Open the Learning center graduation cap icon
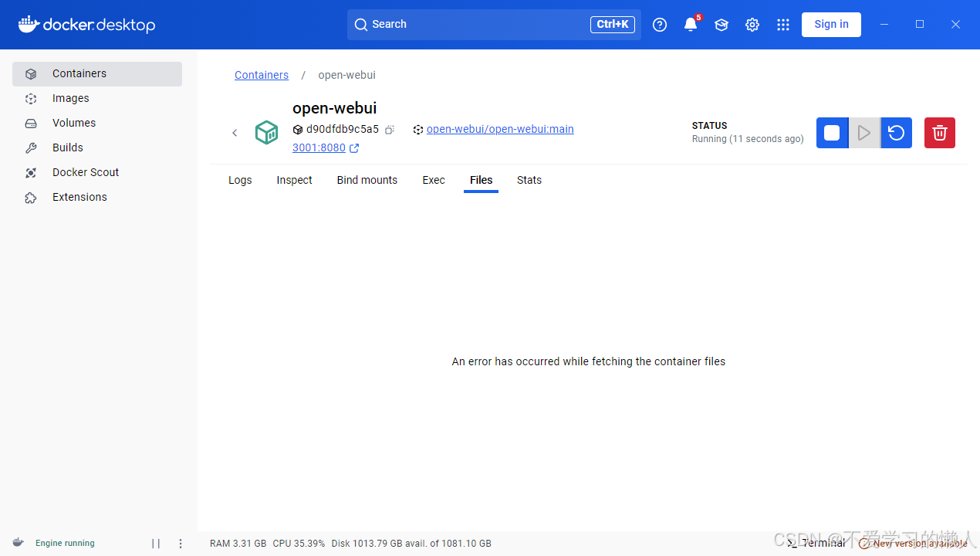 721,25
